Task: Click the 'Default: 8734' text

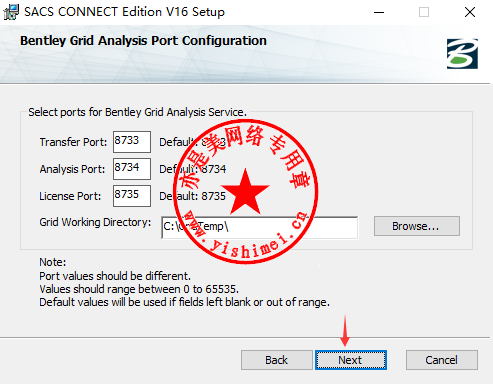Action: [x=192, y=169]
